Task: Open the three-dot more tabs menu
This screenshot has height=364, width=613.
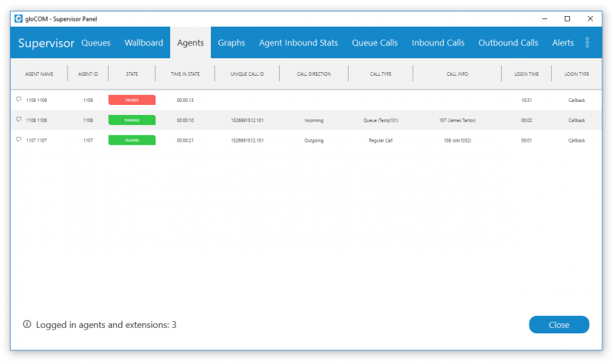Action: [x=587, y=43]
